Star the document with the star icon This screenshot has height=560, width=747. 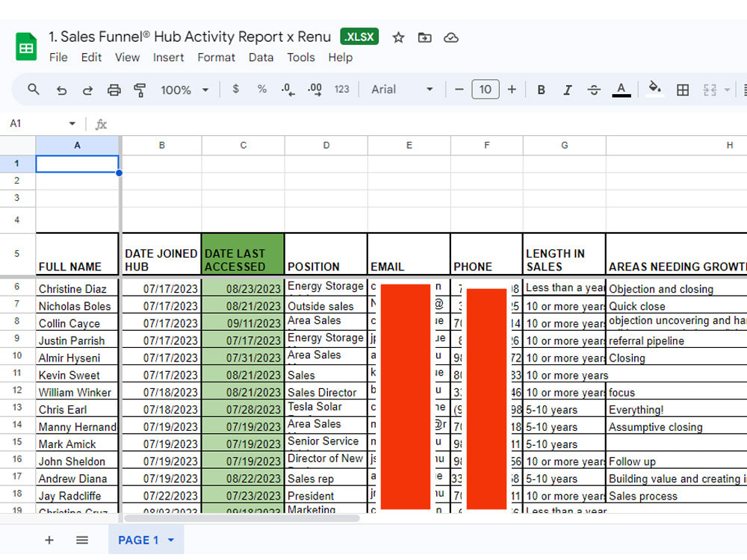tap(398, 37)
